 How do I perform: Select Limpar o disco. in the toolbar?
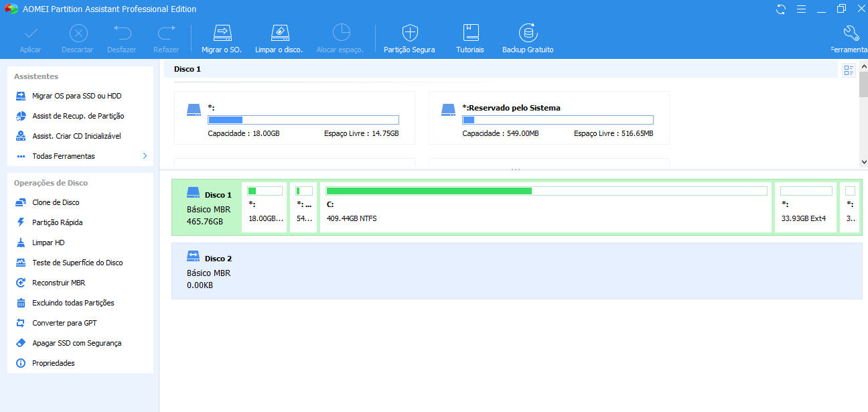(x=279, y=39)
